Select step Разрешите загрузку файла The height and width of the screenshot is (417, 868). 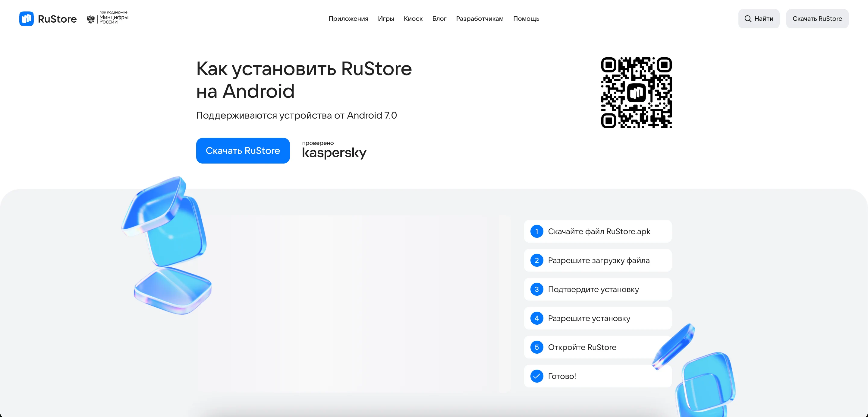597,260
